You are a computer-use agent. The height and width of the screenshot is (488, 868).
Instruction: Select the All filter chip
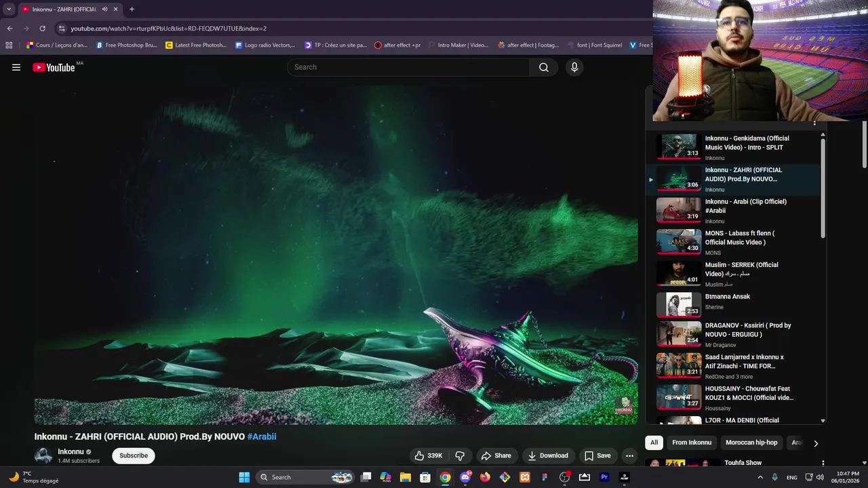point(654,443)
